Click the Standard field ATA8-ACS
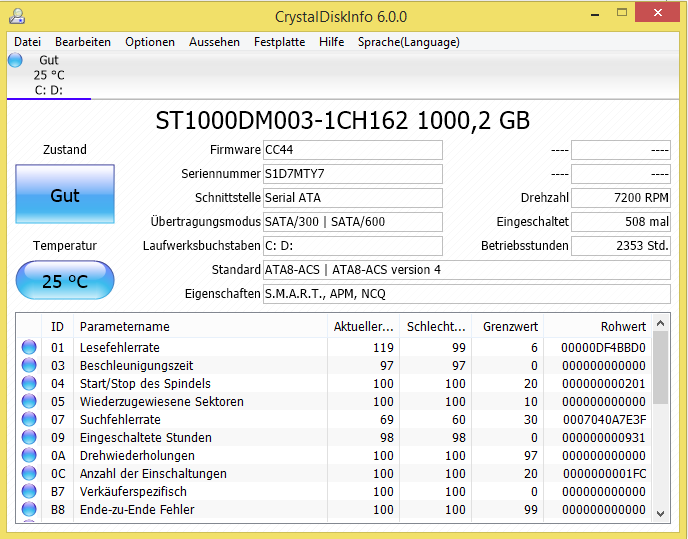 (x=467, y=270)
